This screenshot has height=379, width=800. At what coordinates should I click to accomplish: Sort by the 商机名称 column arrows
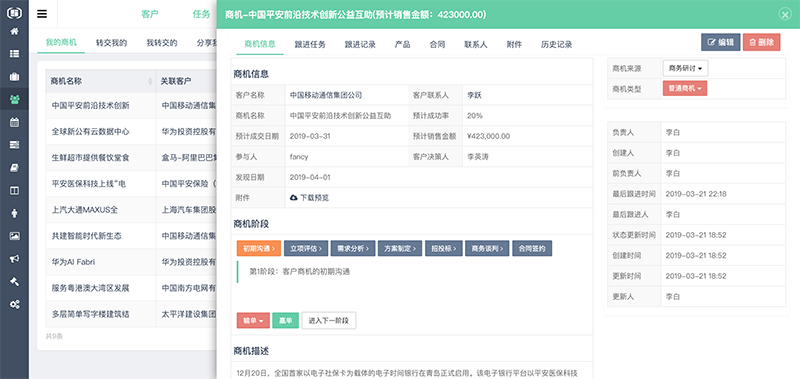click(x=150, y=81)
